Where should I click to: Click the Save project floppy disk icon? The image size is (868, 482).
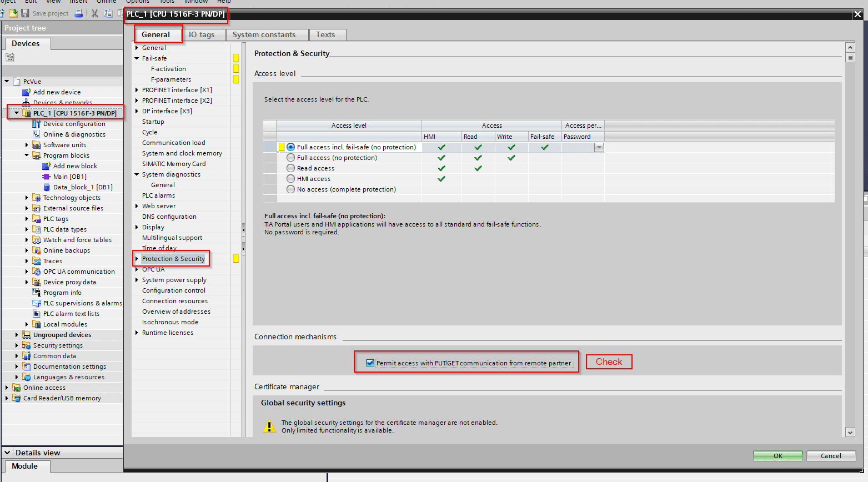tap(25, 13)
